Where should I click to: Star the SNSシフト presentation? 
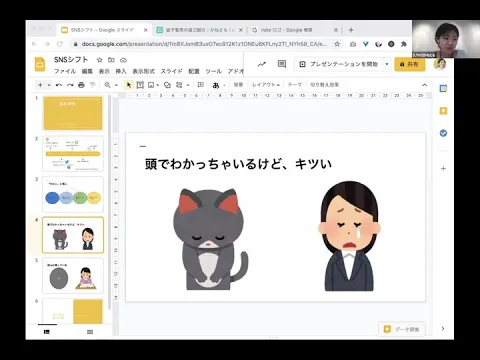tap(99, 60)
